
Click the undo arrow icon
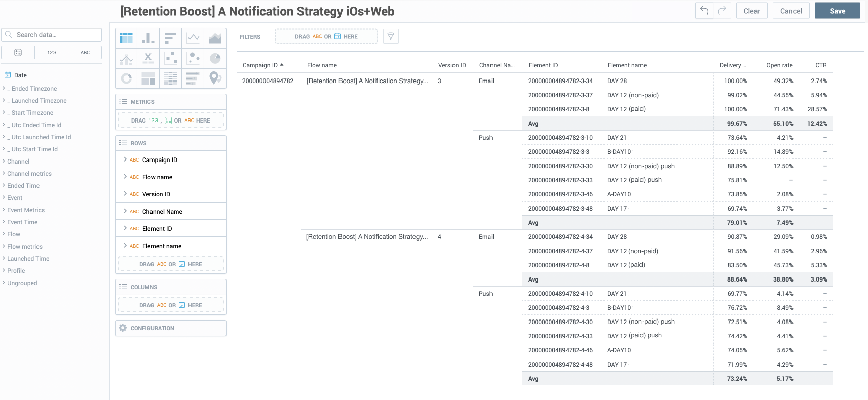tap(704, 11)
